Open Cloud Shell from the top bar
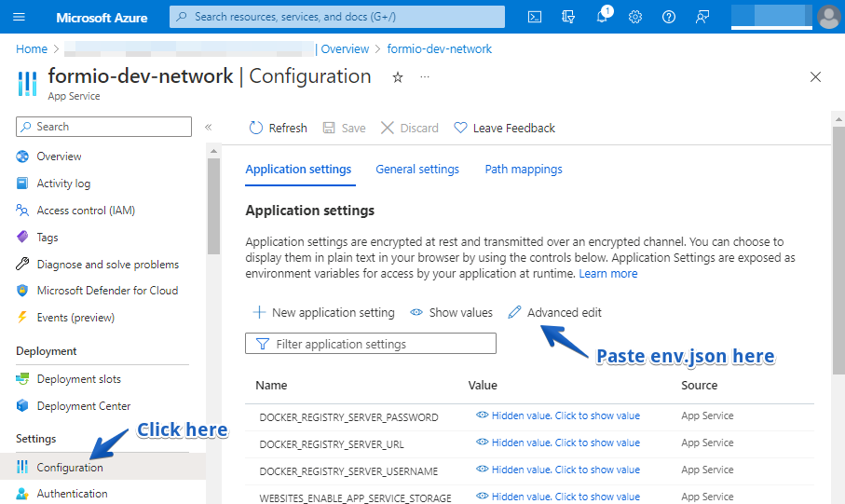This screenshot has width=845, height=504. click(534, 18)
